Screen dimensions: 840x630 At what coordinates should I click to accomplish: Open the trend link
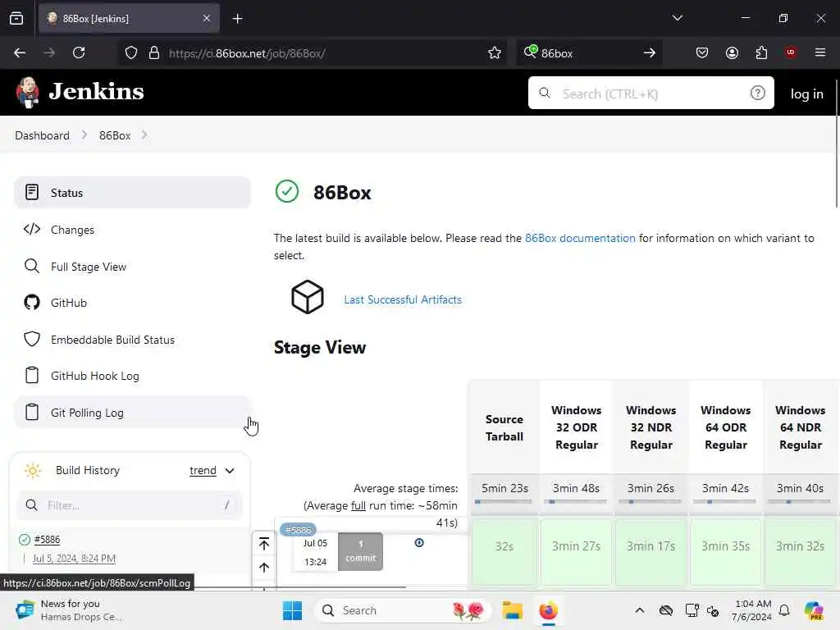point(203,470)
